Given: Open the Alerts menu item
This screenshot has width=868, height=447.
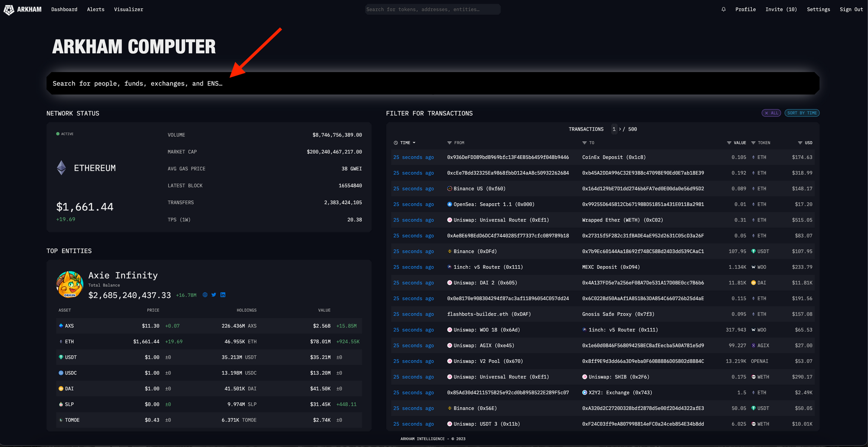Looking at the screenshot, I should pyautogui.click(x=95, y=10).
